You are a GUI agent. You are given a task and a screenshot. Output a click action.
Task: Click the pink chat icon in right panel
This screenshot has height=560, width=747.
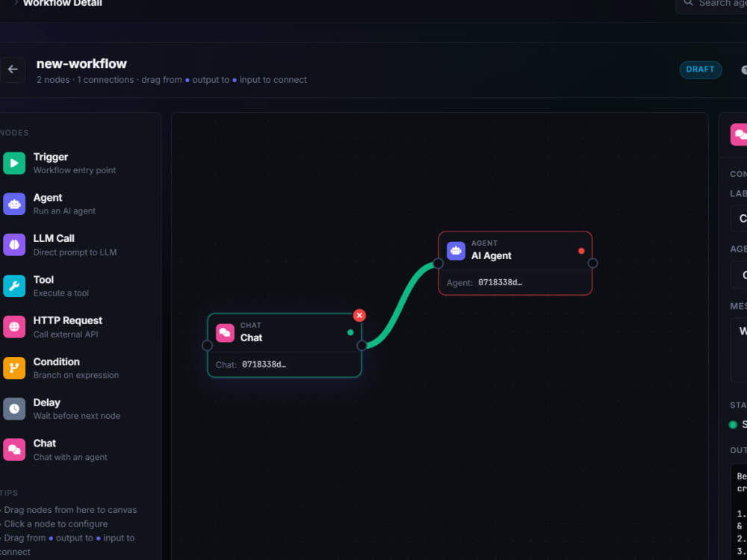click(740, 134)
